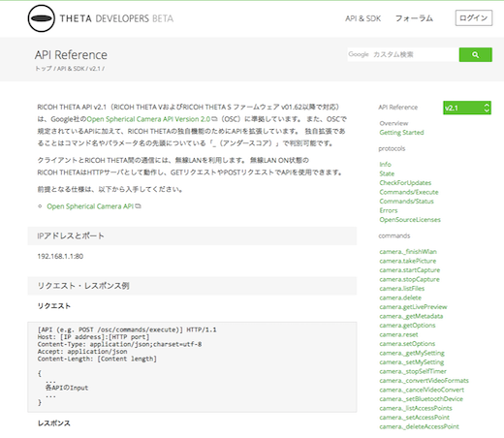Open camera.getLivePreview command
This screenshot has width=504, height=438.
413,307
